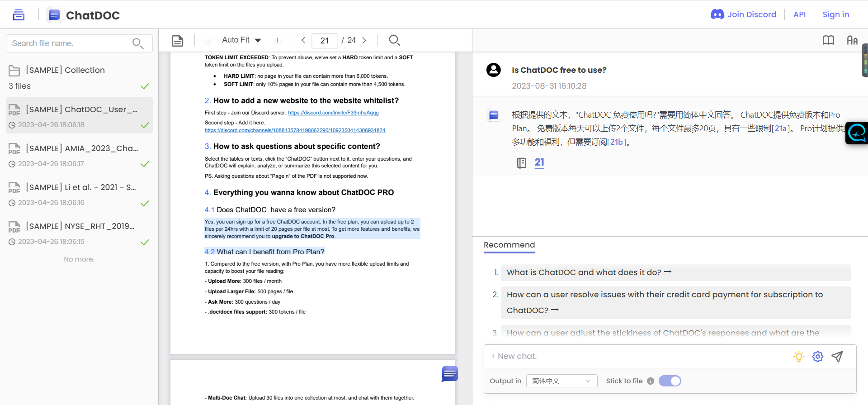Image resolution: width=868 pixels, height=405 pixels.
Task: Go to the previous PDF page
Action: click(x=303, y=40)
